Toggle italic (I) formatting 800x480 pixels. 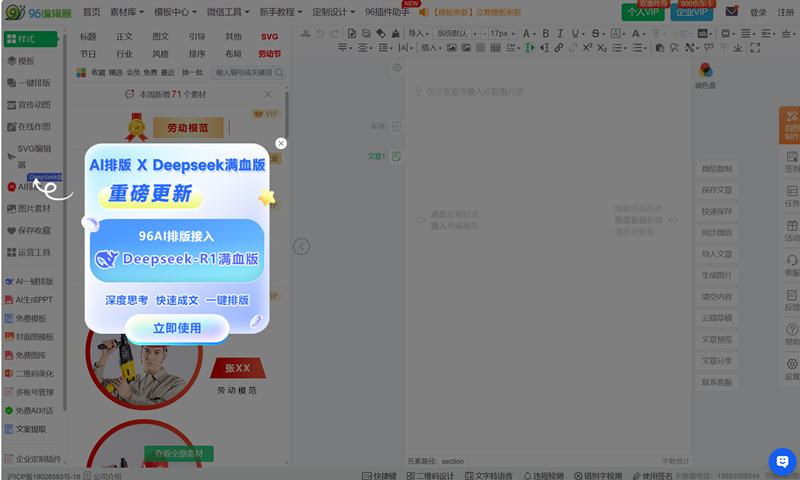[x=560, y=34]
